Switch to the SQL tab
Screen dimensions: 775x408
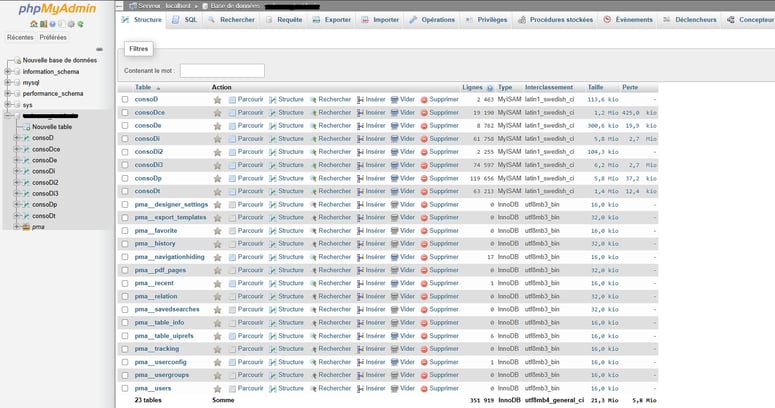coord(184,20)
